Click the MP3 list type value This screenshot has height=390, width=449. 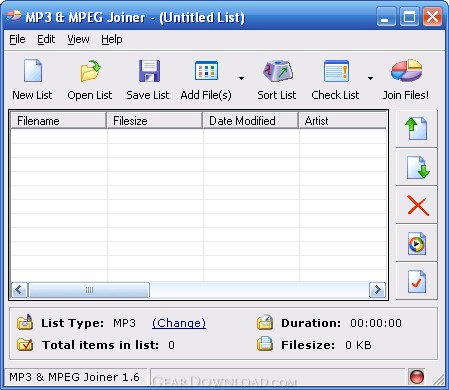pos(124,323)
